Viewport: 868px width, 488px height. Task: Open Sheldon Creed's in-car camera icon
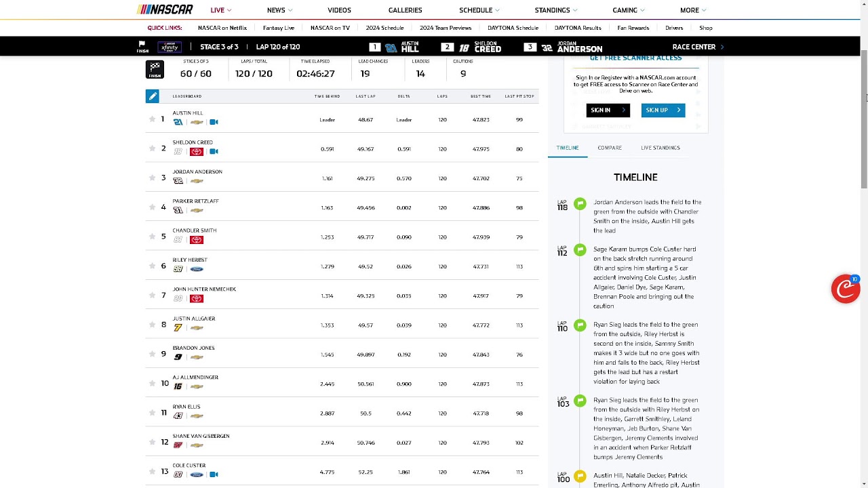(214, 151)
